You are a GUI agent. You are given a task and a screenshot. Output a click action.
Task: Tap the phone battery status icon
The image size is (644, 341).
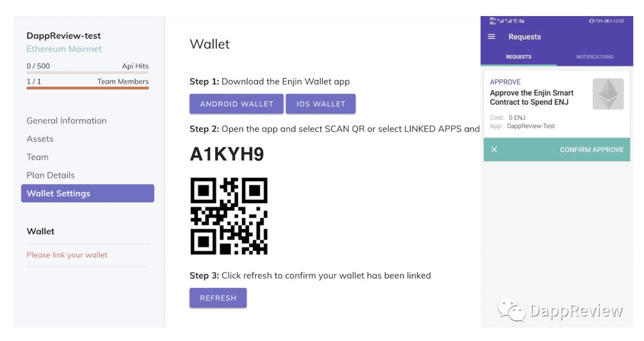[x=608, y=21]
